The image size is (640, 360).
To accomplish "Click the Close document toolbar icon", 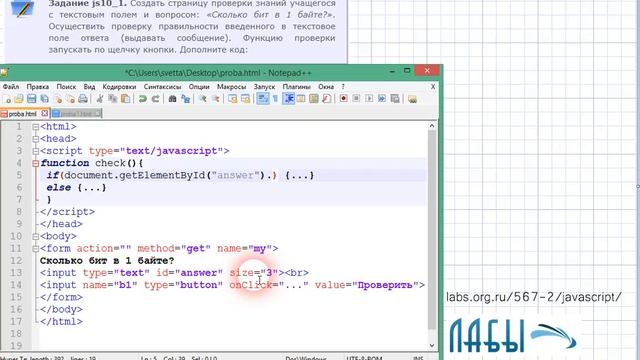I will pos(58,99).
